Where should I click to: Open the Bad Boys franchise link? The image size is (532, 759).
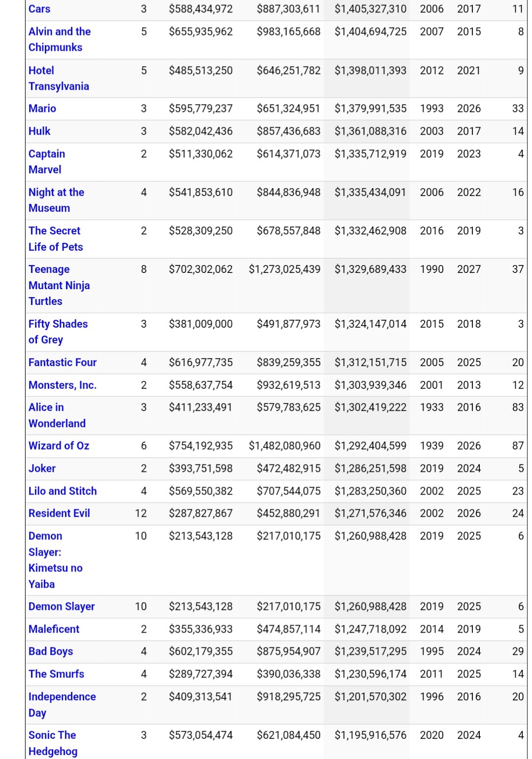coord(51,652)
